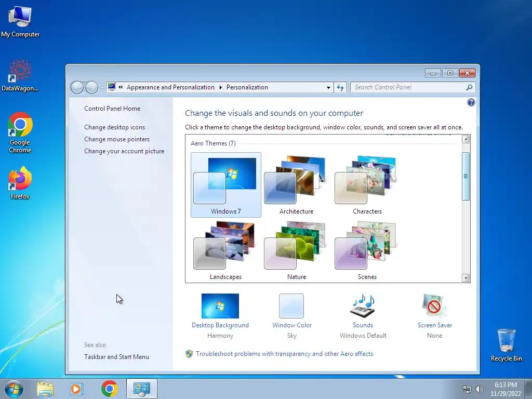Refresh the Control Panel address bar
The height and width of the screenshot is (399, 532).
click(x=340, y=87)
